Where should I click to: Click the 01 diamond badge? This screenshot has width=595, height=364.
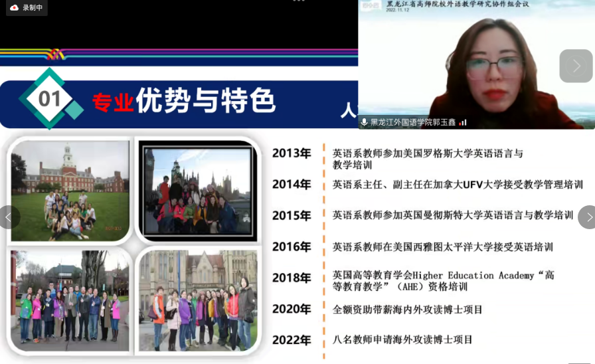coord(50,99)
